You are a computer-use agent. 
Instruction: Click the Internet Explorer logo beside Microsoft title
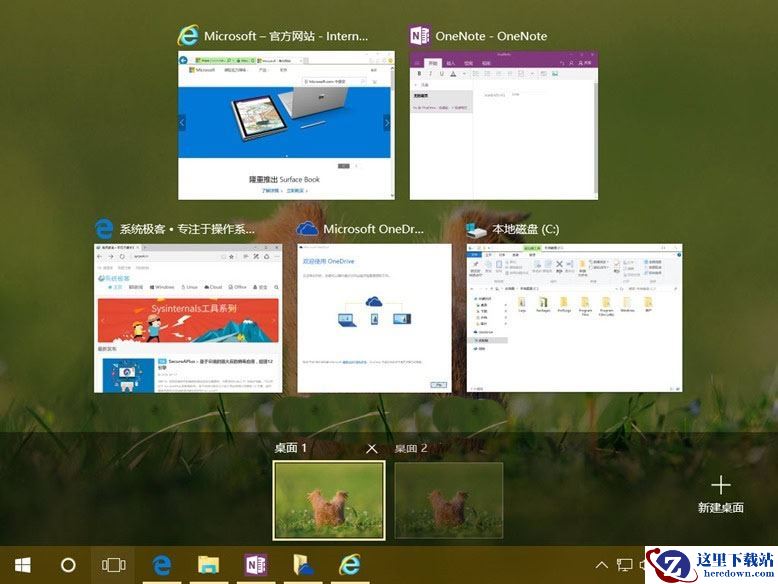188,35
